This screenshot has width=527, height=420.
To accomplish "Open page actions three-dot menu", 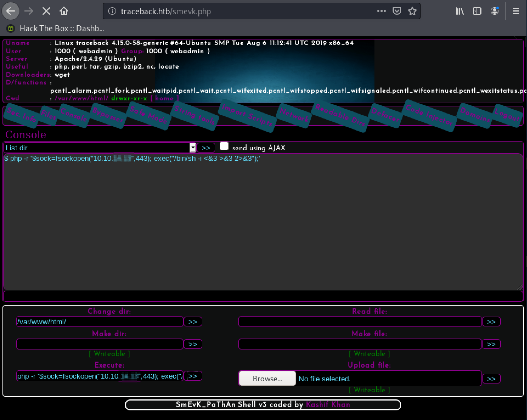I will (x=381, y=11).
